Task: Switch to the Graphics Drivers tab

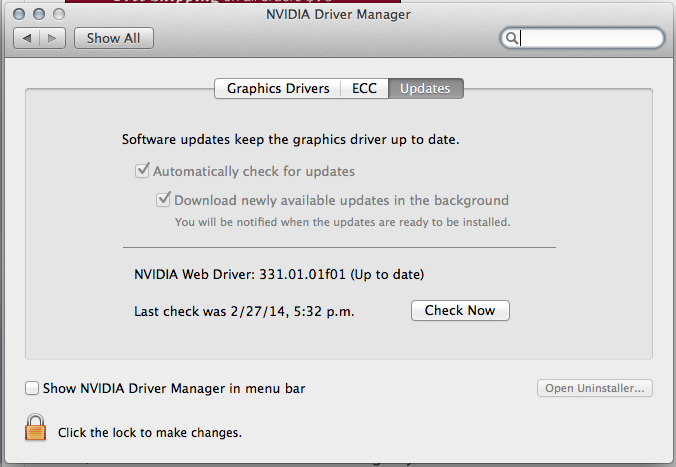Action: (278, 88)
